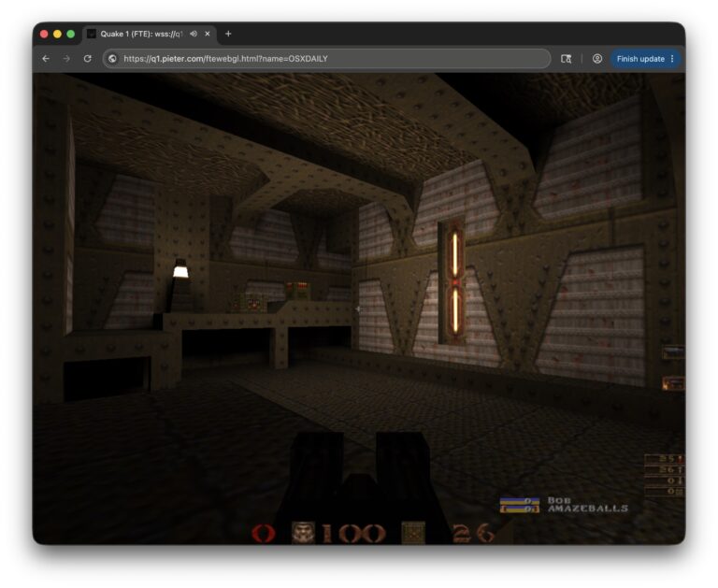Click the browser forward arrow
This screenshot has width=718, height=588.
[66, 59]
